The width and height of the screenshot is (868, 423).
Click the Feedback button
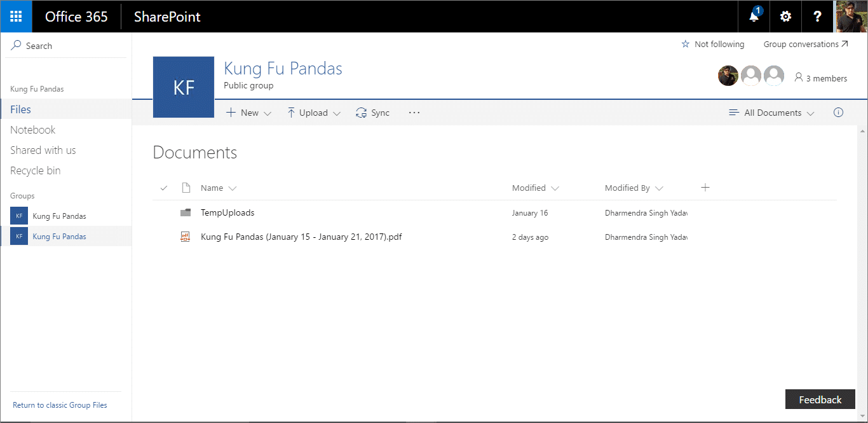click(820, 399)
